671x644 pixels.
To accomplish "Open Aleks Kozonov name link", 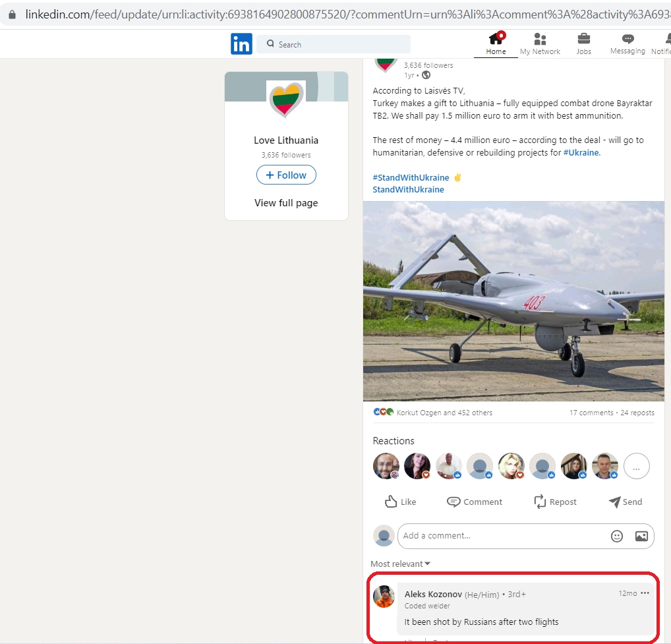I will [x=433, y=595].
